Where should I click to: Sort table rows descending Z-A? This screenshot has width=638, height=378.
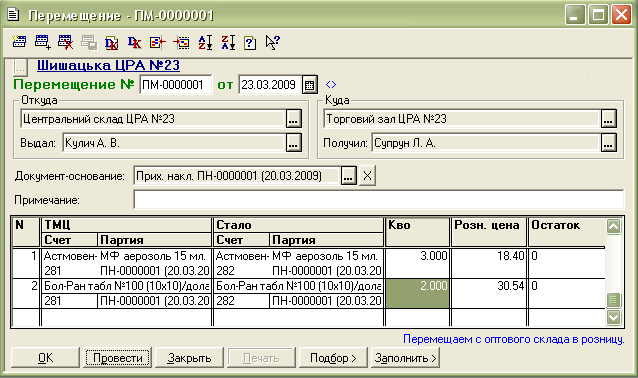coord(228,42)
